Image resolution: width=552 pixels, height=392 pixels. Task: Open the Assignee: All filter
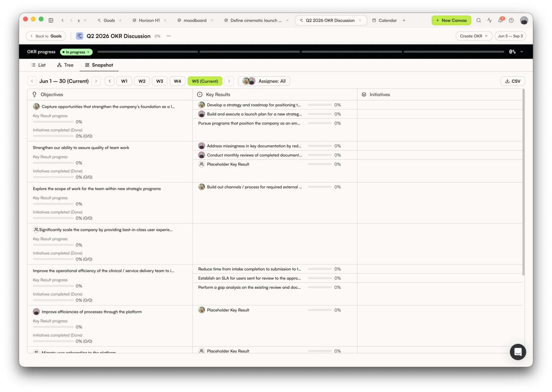(264, 81)
